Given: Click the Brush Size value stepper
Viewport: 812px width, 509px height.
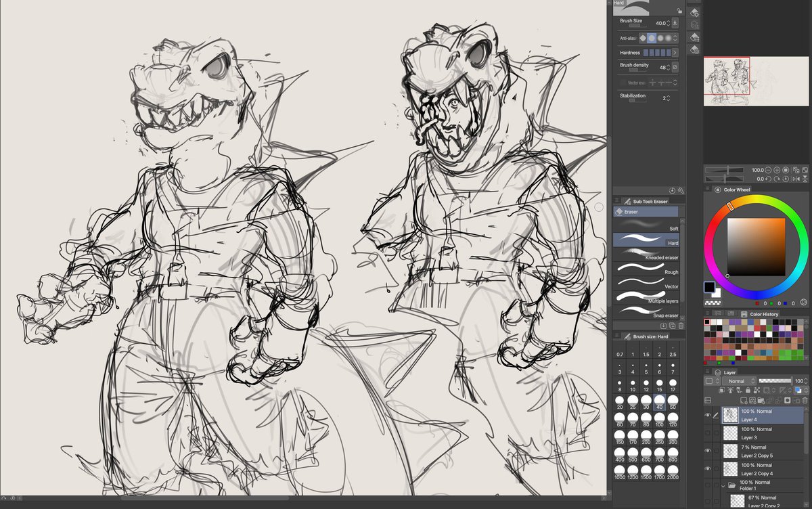Looking at the screenshot, I should (x=667, y=22).
